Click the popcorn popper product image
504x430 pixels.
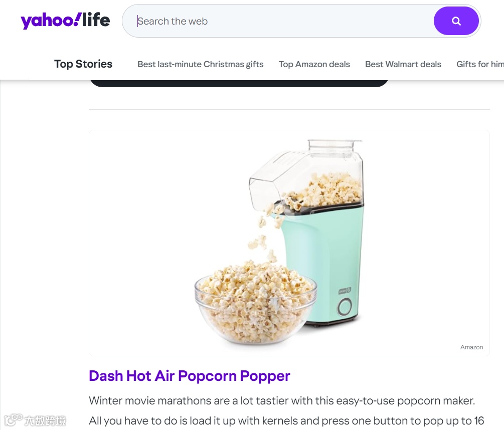(x=289, y=243)
